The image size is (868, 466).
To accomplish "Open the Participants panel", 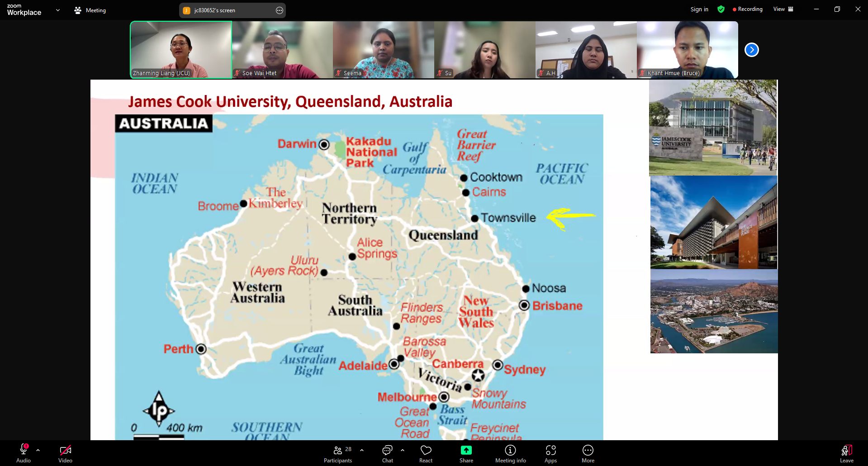I will coord(337,453).
